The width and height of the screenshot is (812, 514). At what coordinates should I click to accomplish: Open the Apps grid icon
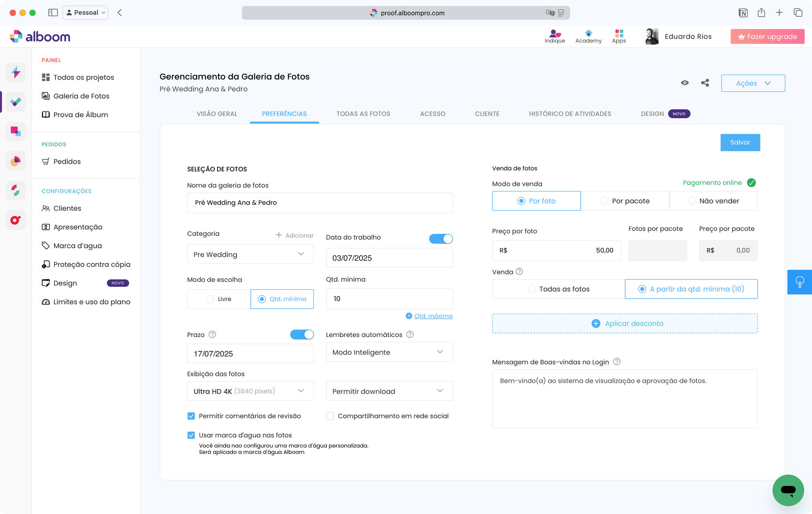point(619,36)
